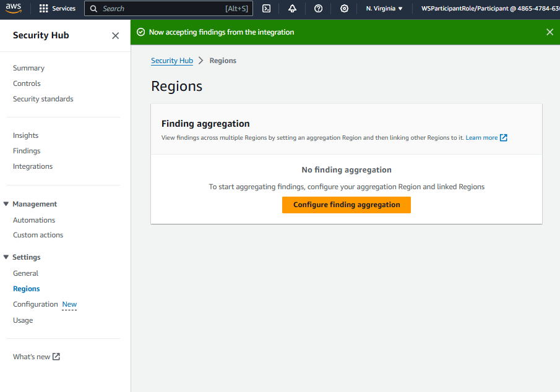The height and width of the screenshot is (392, 560).
Task: Click the New badge next to Configuration
Action: pos(69,304)
